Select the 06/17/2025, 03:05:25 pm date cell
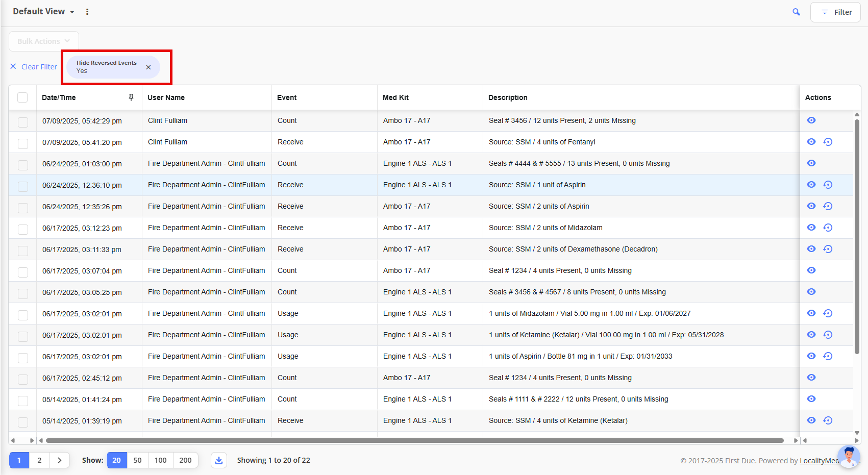Image resolution: width=868 pixels, height=475 pixels. pyautogui.click(x=89, y=292)
